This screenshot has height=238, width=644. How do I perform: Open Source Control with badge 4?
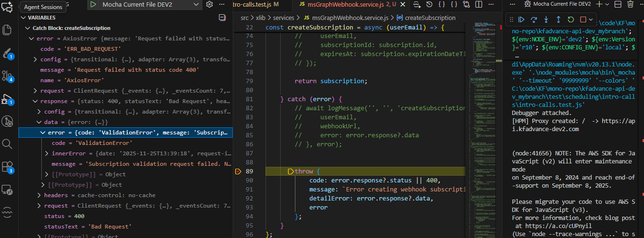point(7,76)
